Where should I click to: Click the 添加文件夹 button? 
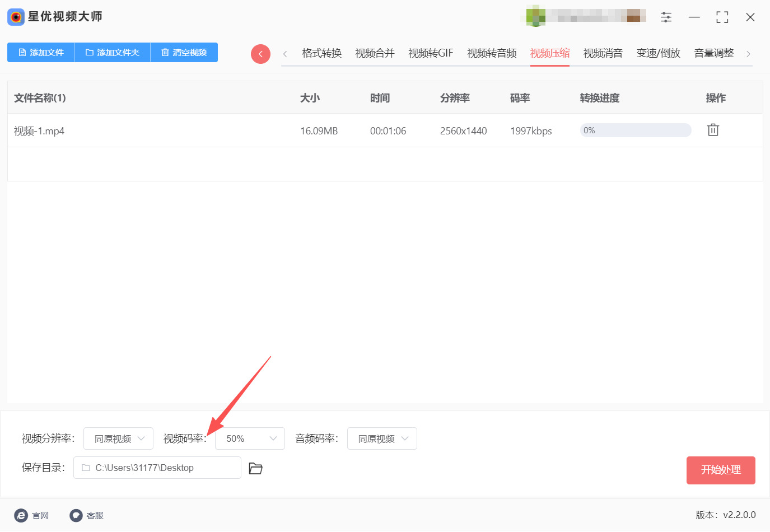coord(113,52)
